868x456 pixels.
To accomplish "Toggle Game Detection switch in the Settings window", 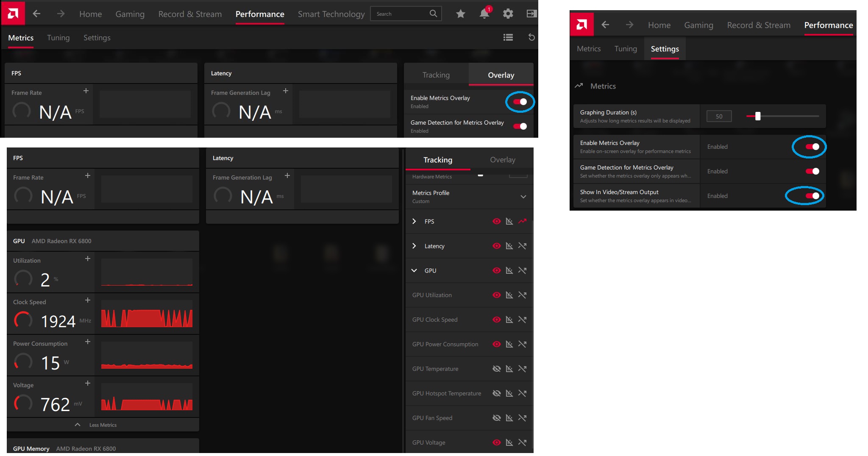I will click(812, 171).
